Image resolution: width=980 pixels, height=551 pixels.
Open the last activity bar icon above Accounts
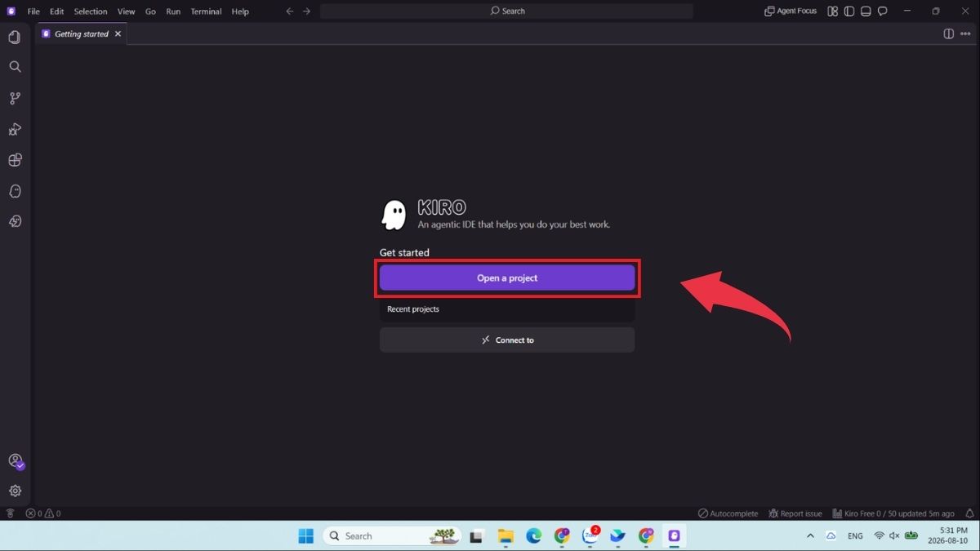(15, 221)
